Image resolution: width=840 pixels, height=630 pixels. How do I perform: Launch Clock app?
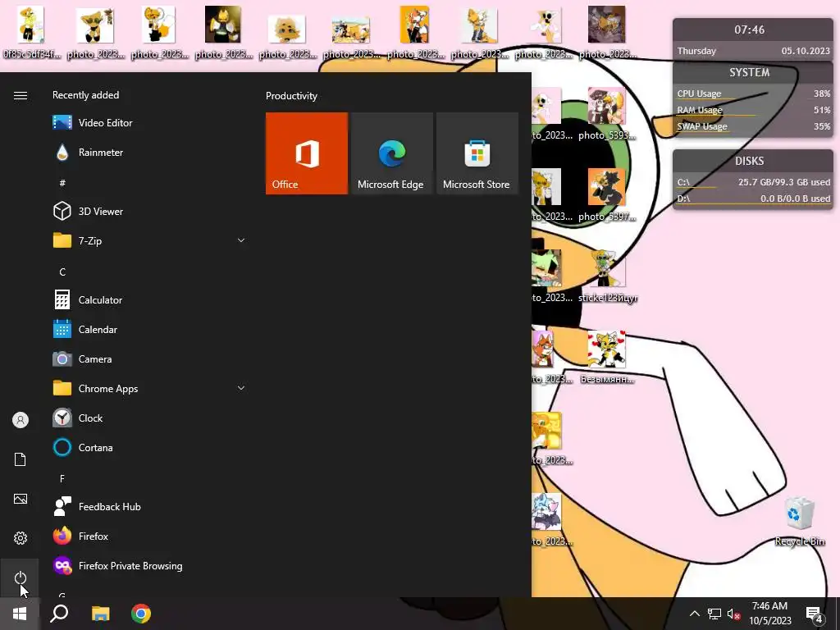tap(150, 418)
